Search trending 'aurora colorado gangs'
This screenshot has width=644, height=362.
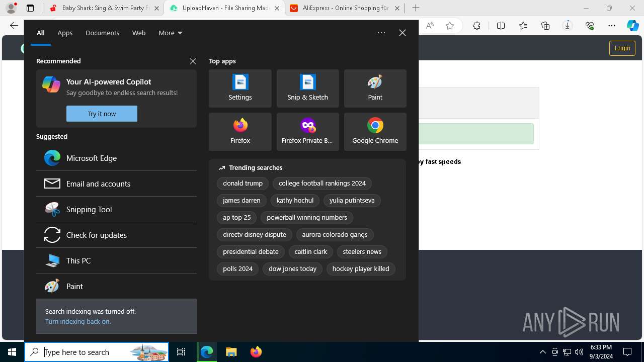[x=335, y=235]
